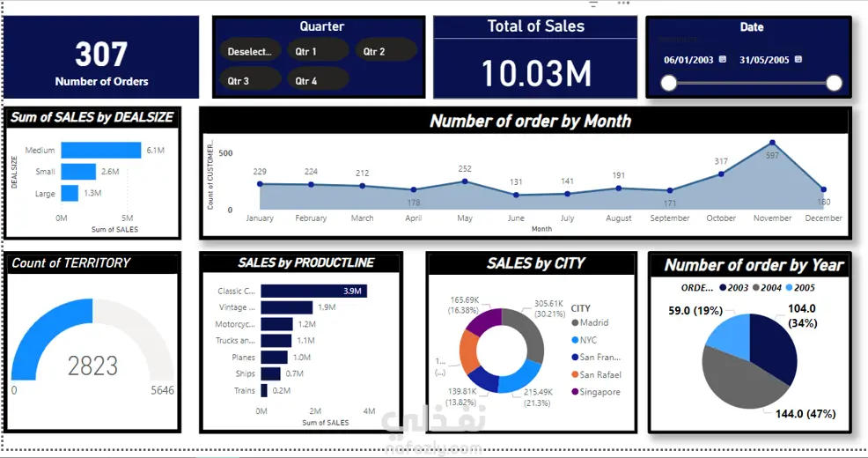Click the June data point at 131
868x458 pixels.
(516, 195)
